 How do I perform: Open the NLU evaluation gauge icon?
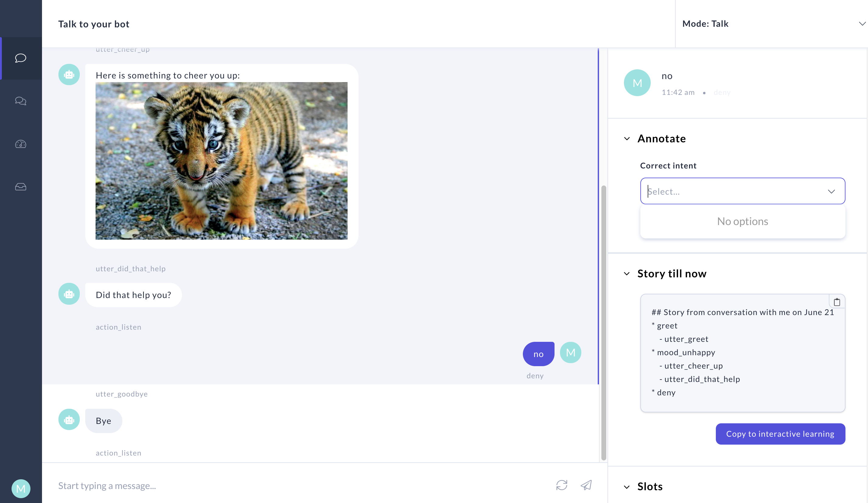[20, 144]
